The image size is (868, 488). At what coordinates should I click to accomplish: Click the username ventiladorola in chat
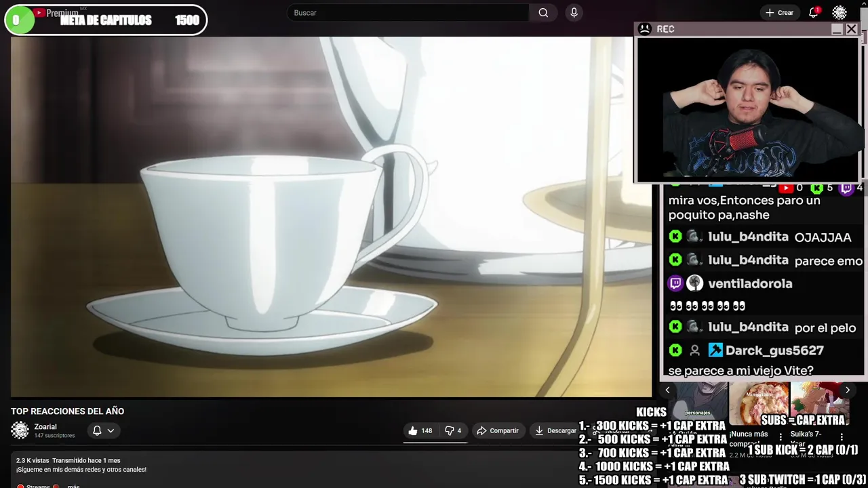point(750,283)
